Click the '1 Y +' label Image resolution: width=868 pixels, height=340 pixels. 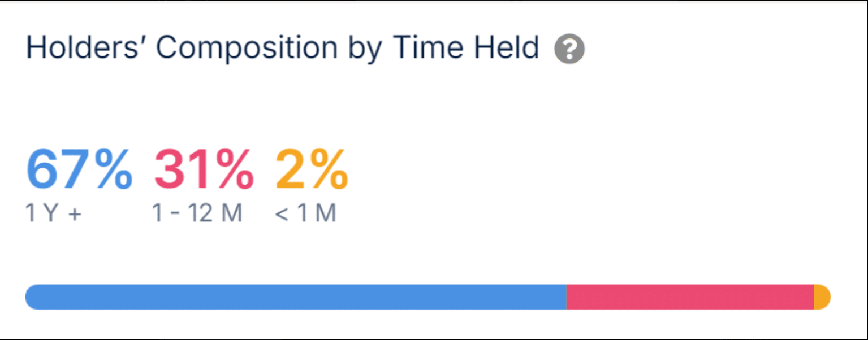[54, 213]
